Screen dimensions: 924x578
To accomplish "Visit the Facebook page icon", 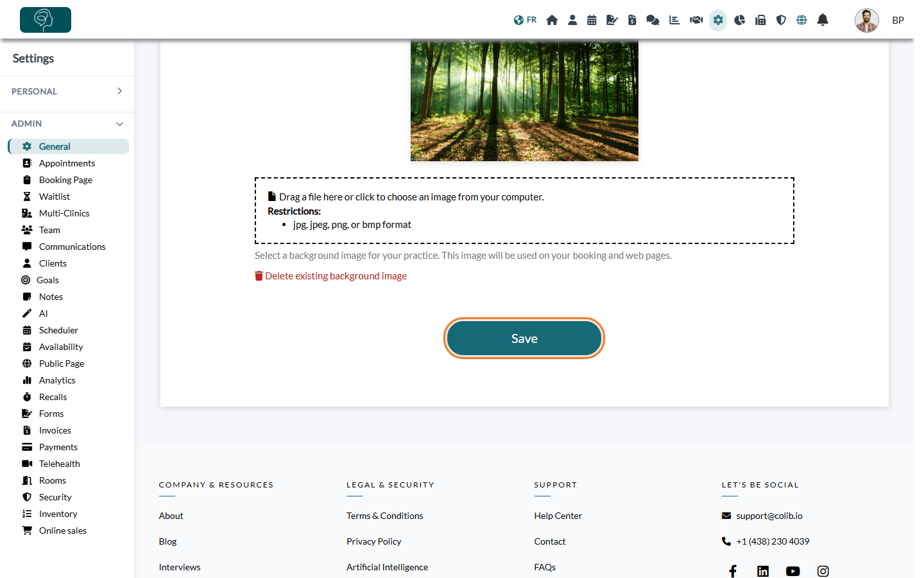I will click(733, 571).
